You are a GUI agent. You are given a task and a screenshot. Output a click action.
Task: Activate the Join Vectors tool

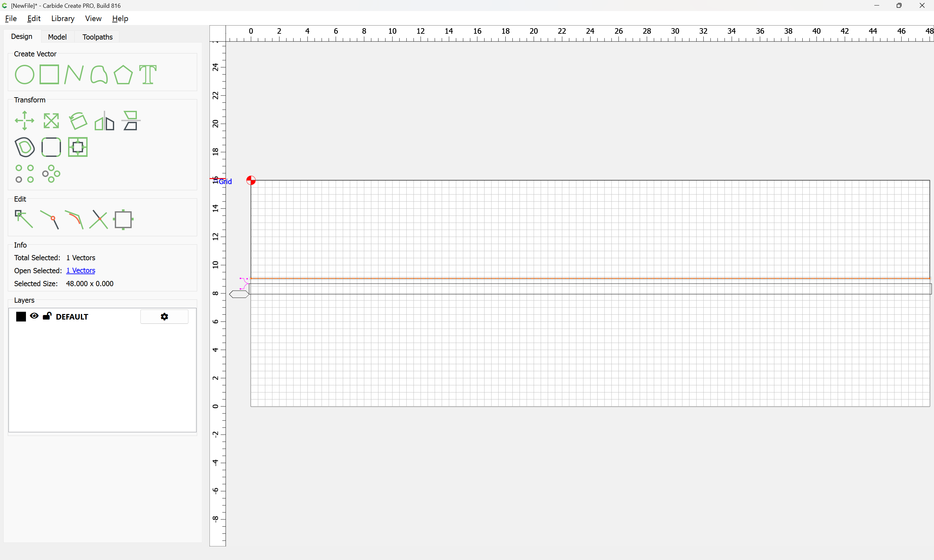click(49, 220)
